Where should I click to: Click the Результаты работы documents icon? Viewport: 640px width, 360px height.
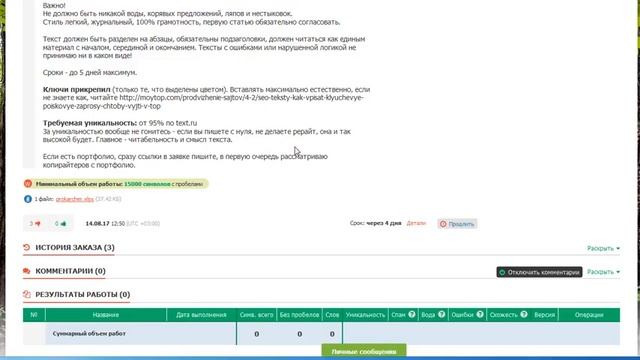tap(27, 294)
